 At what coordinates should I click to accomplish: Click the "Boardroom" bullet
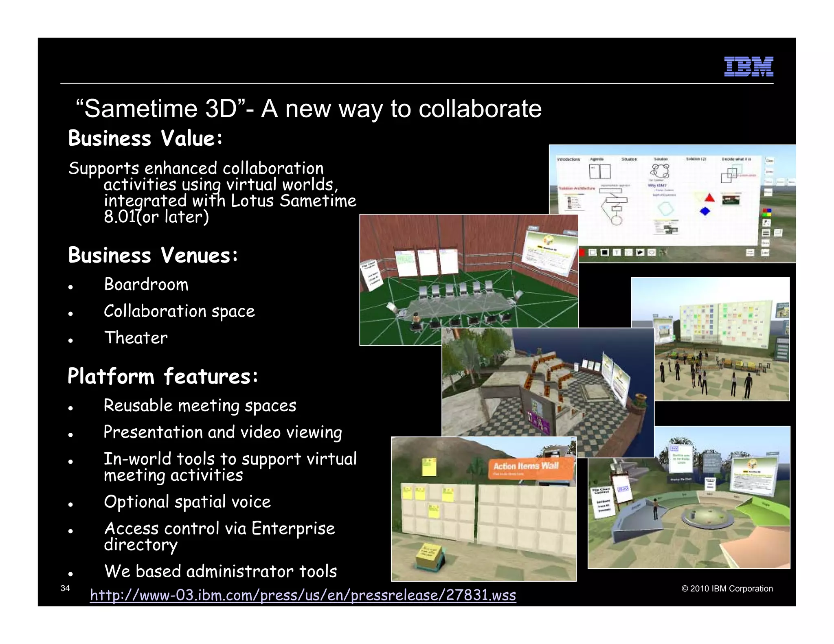(x=146, y=284)
